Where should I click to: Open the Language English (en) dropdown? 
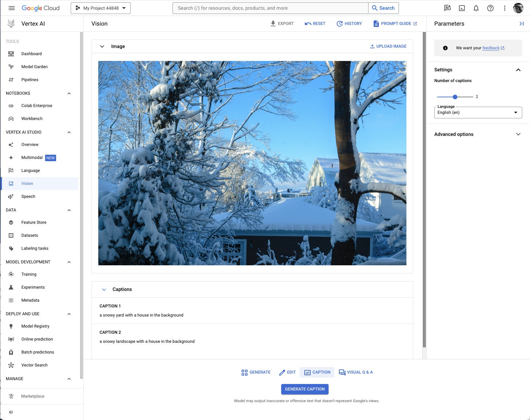(478, 113)
